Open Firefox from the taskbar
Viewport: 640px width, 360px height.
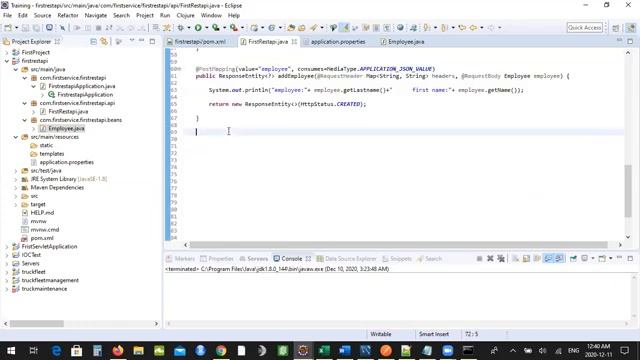(118, 351)
